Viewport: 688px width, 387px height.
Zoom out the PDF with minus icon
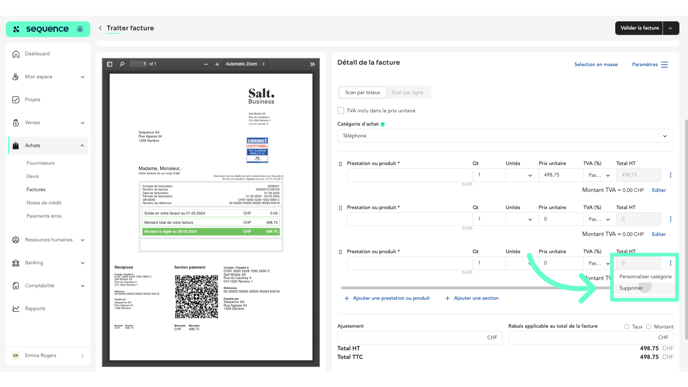click(206, 64)
